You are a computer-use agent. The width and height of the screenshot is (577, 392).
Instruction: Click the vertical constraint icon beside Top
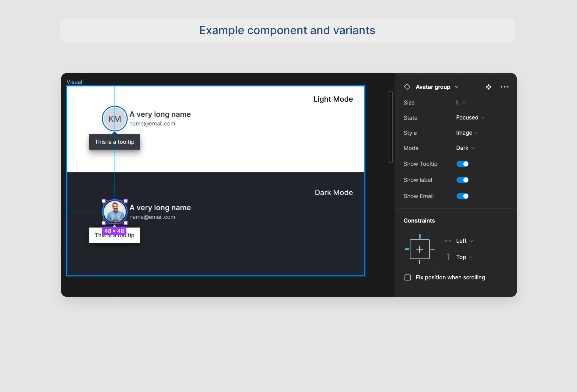point(448,257)
